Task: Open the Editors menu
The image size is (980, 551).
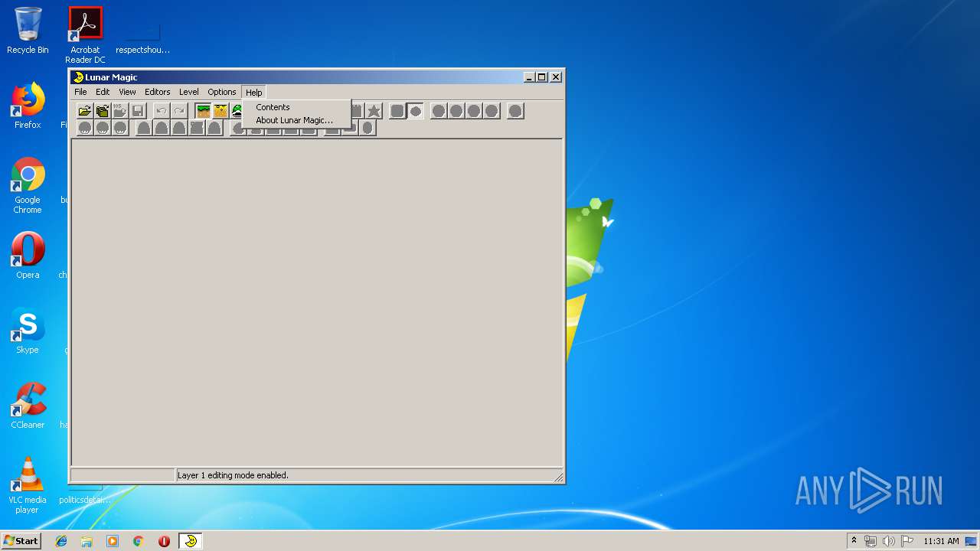Action: (158, 92)
